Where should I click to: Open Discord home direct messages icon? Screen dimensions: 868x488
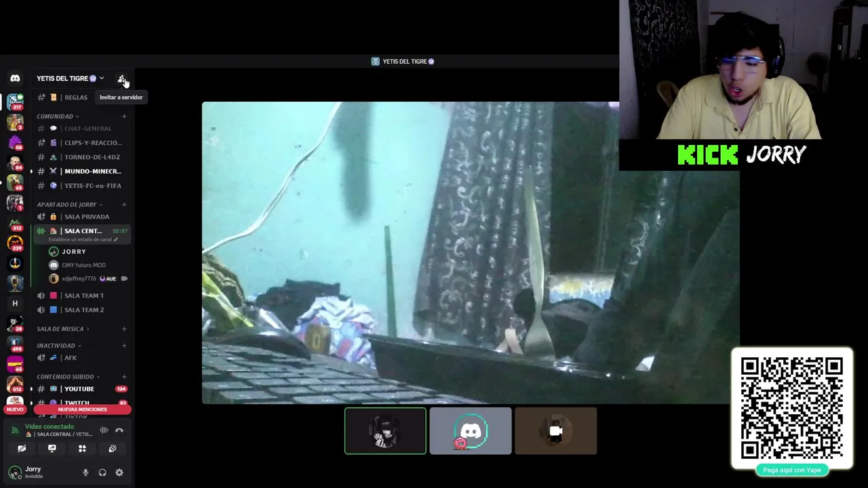[15, 78]
